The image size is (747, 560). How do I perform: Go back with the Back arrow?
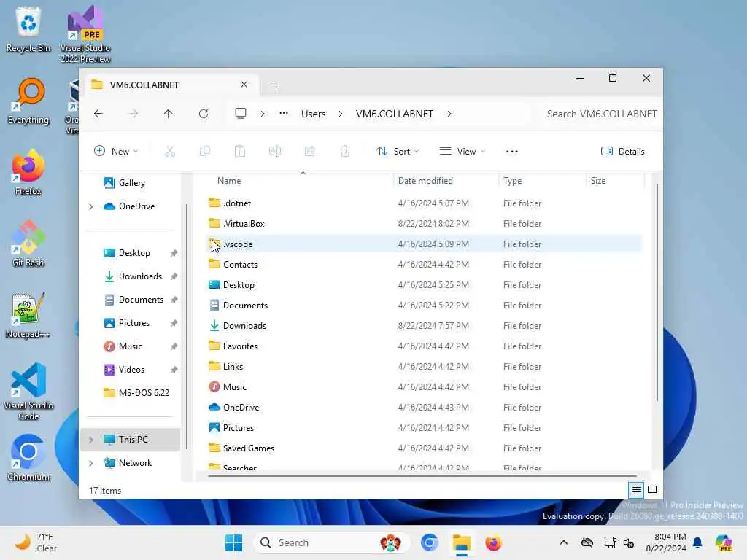(x=98, y=114)
